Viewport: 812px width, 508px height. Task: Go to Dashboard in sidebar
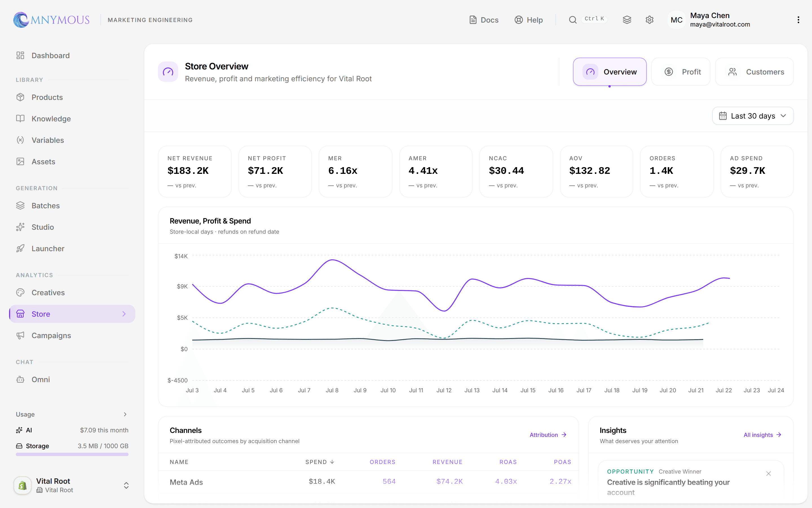(72, 55)
